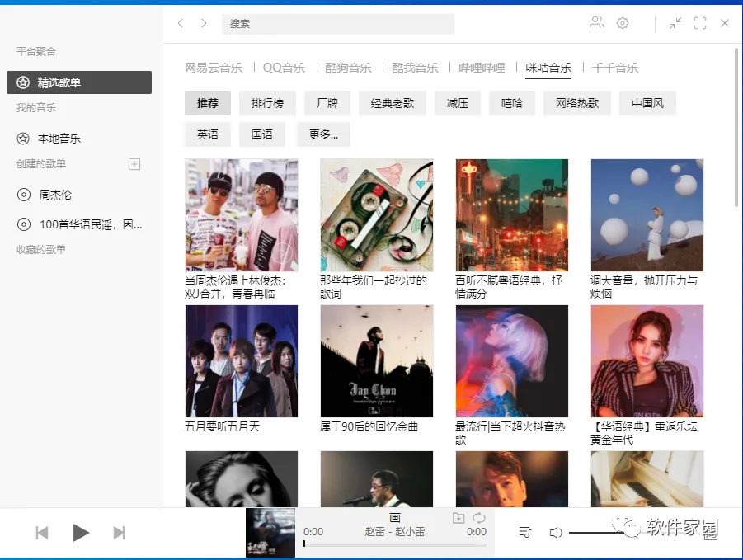Click the title text 五月要听五月天
The width and height of the screenshot is (743, 560).
[222, 426]
